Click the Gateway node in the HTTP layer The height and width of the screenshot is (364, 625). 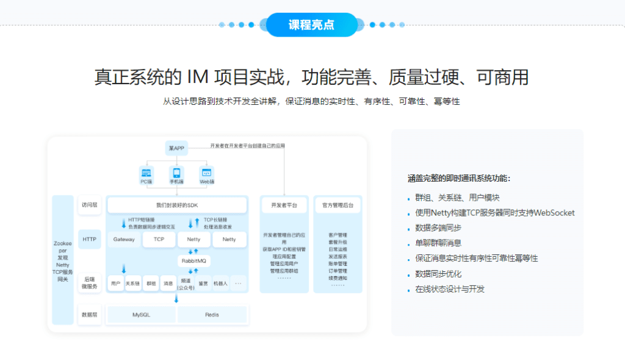coord(124,238)
